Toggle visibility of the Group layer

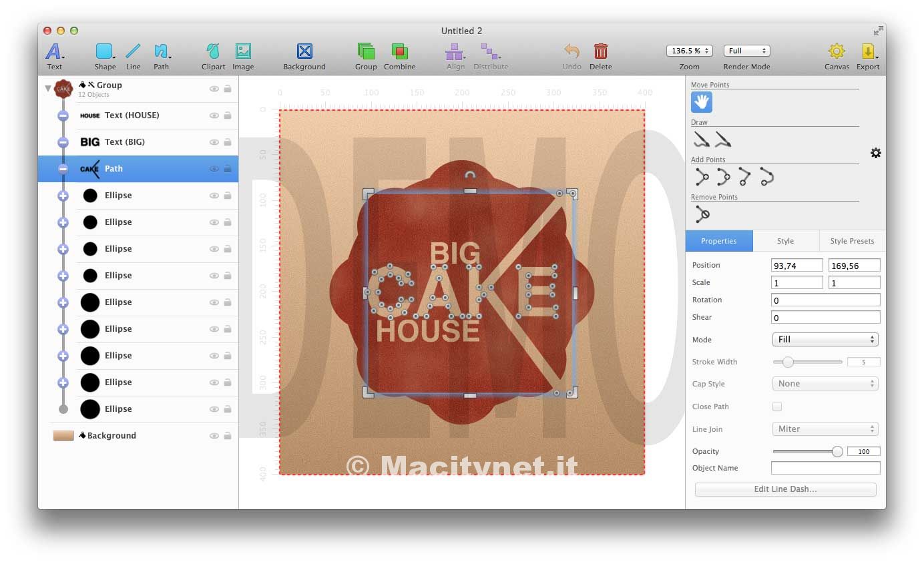point(214,89)
